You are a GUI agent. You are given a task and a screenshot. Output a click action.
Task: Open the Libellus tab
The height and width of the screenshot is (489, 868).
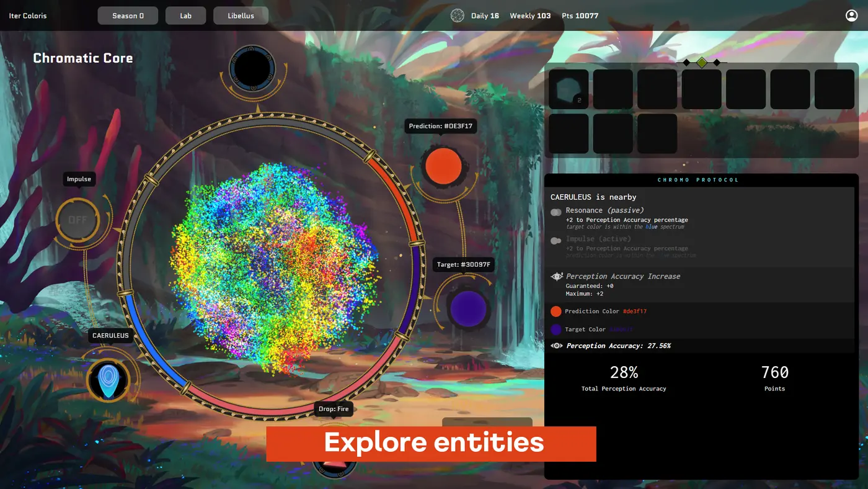(241, 16)
